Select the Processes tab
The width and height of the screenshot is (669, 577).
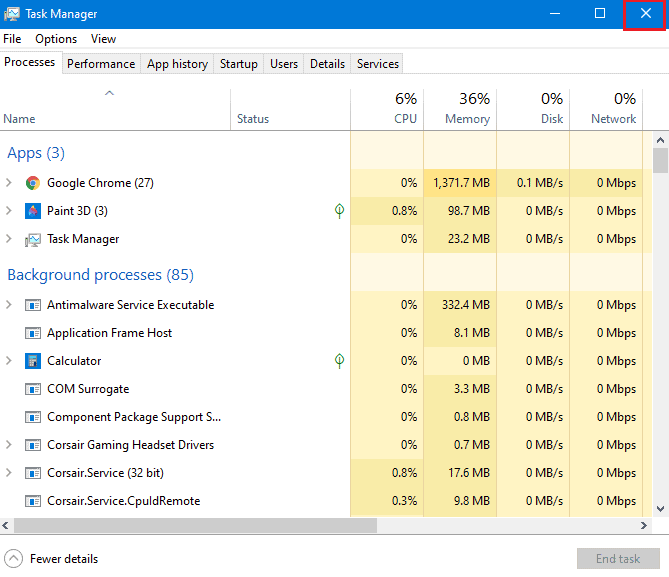point(30,62)
